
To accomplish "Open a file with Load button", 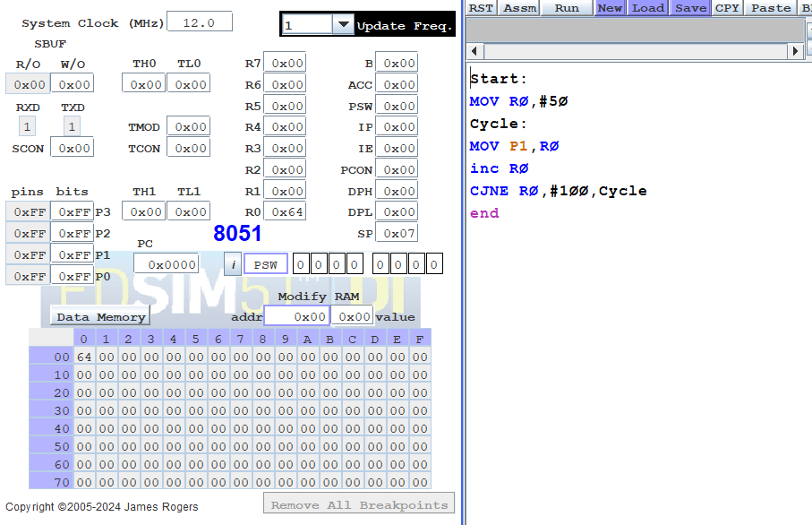I will coord(647,8).
